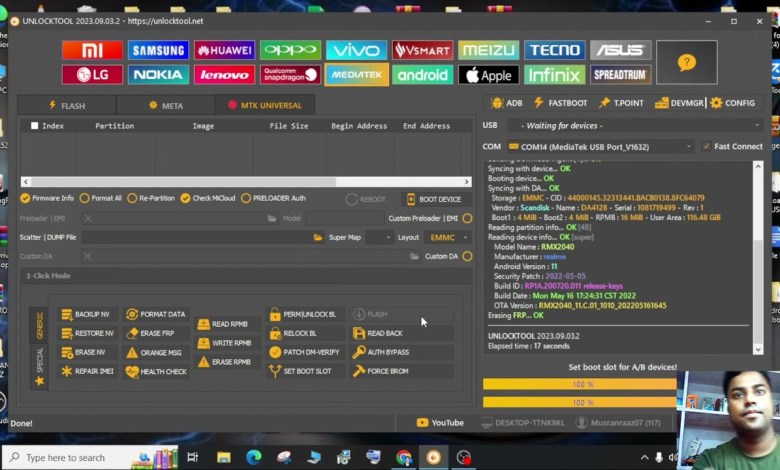780x470 pixels.
Task: Enable the Re-Partition option
Action: [151, 198]
